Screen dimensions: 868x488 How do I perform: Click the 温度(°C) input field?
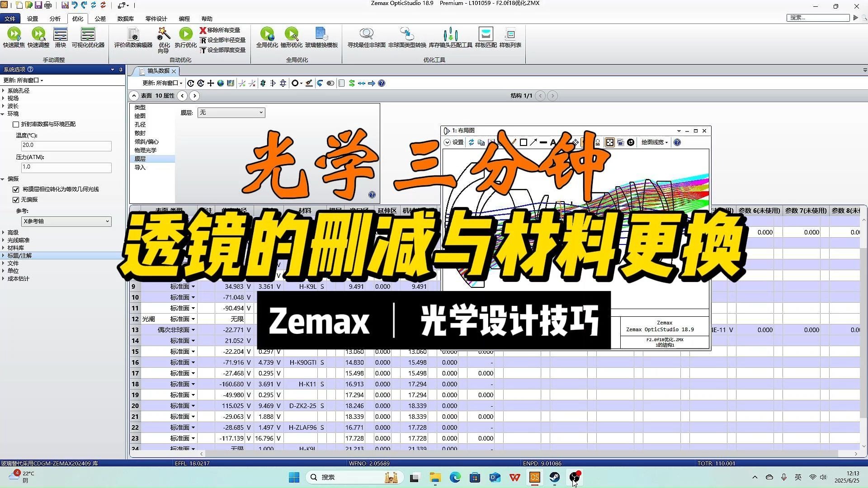coord(66,145)
